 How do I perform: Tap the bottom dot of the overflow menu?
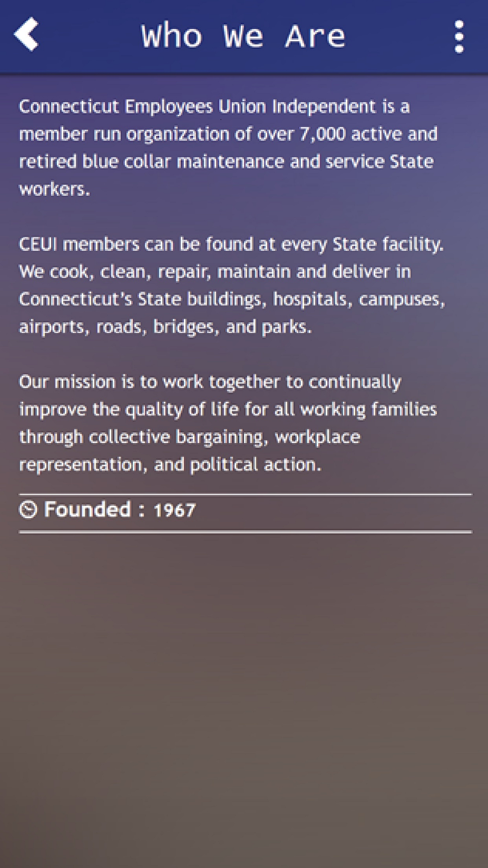click(x=460, y=47)
